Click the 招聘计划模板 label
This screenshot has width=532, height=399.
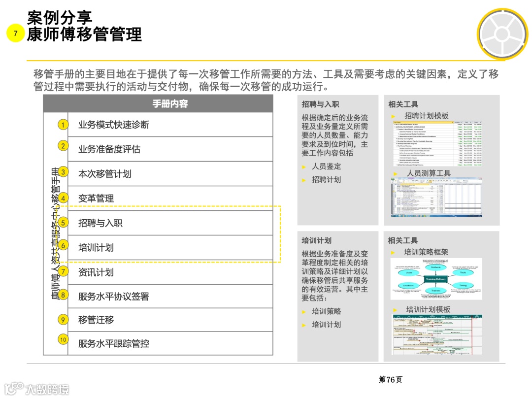(427, 116)
